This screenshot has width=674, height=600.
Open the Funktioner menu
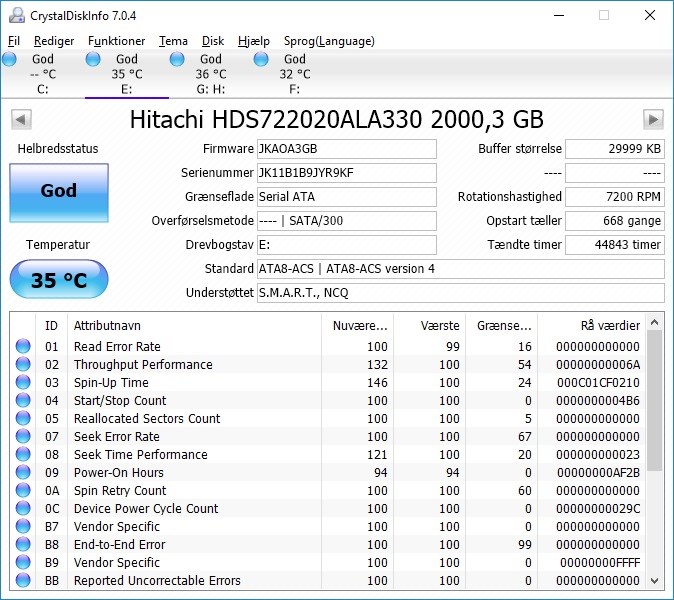(116, 41)
